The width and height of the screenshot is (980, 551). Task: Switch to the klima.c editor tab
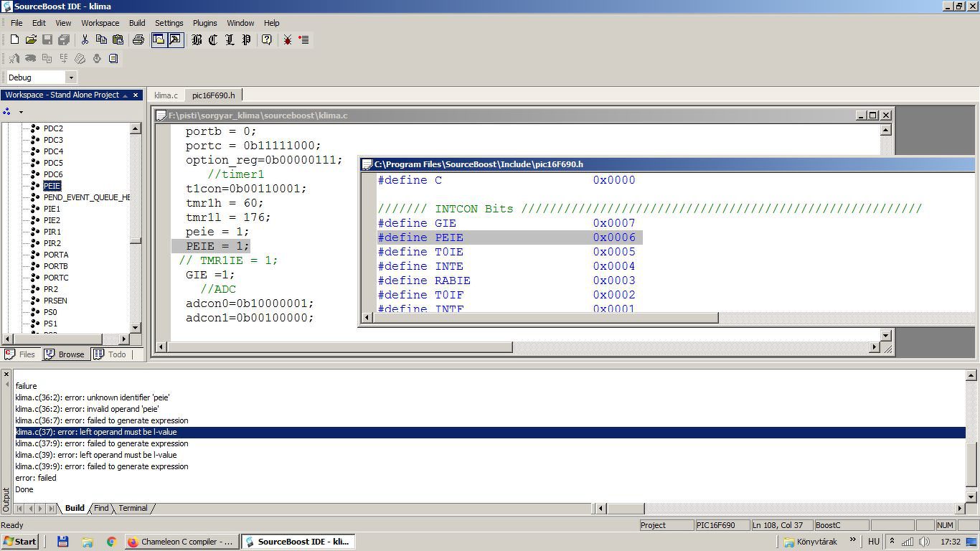point(166,95)
